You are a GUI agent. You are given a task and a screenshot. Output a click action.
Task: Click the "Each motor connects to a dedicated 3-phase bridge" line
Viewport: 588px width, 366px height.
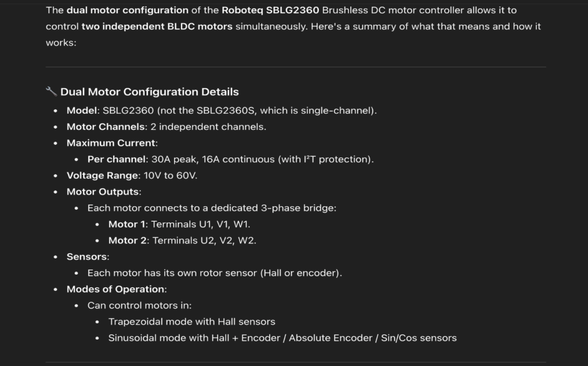(x=211, y=208)
